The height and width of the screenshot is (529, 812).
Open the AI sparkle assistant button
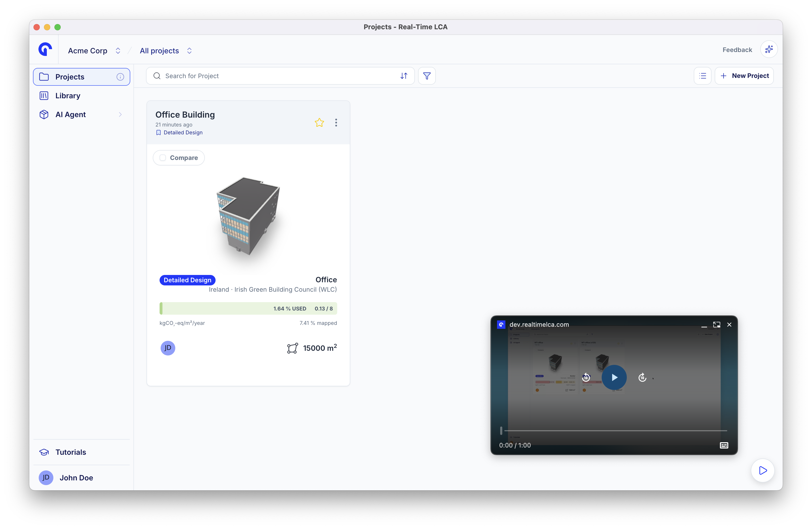click(x=769, y=50)
